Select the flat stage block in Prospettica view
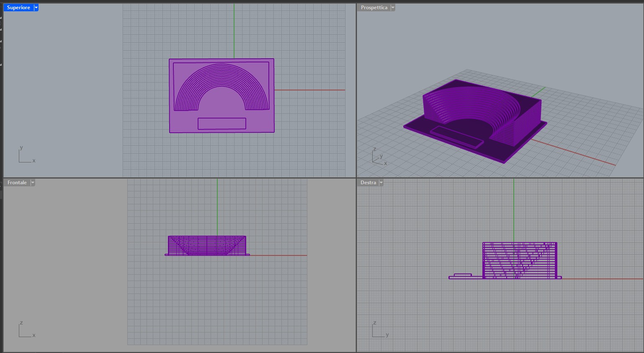This screenshot has width=644, height=353. point(456,137)
